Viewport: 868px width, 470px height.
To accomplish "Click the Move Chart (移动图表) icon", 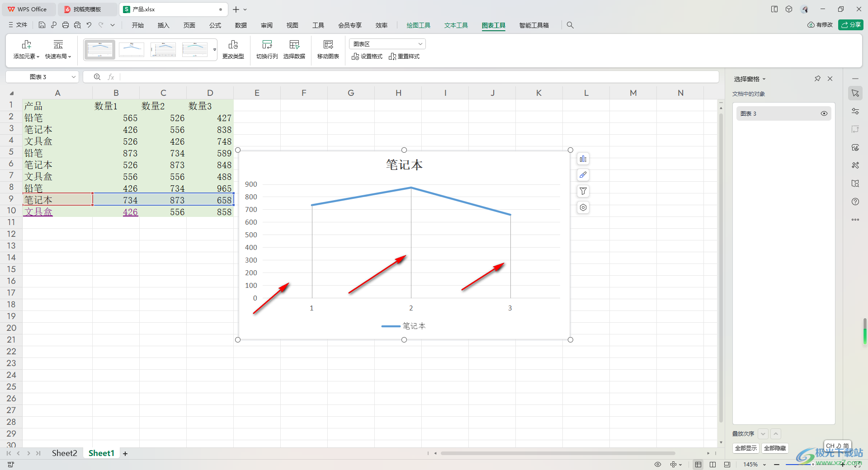I will 328,44.
